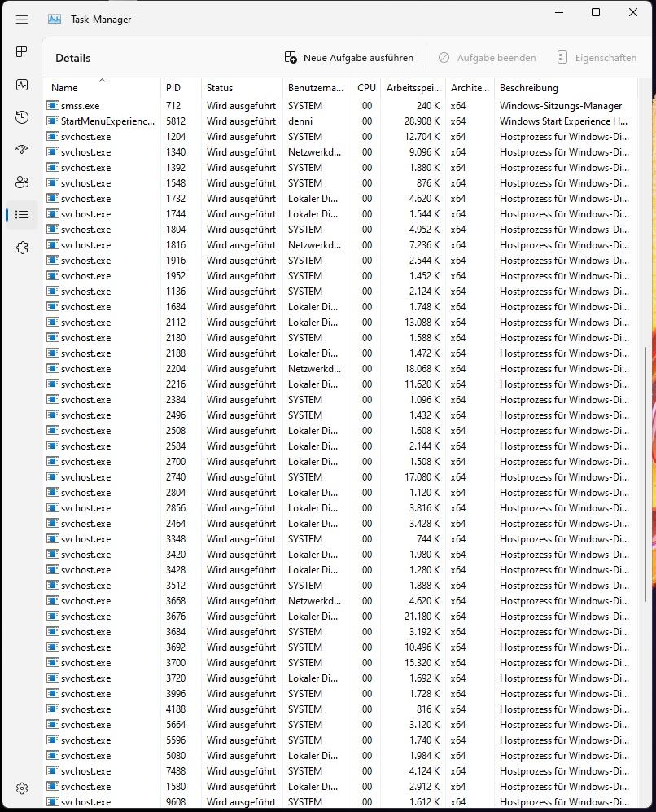Click PID 2204 cell
This screenshot has height=812, width=656.
point(175,369)
